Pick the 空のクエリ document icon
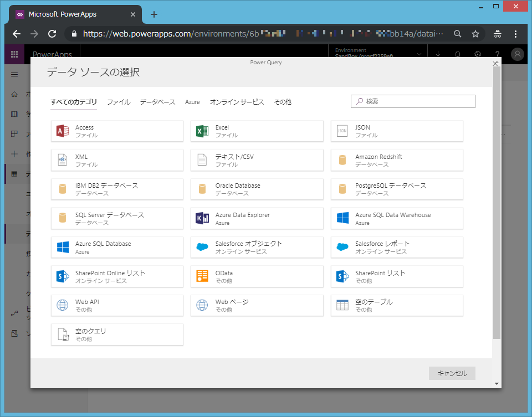The height and width of the screenshot is (417, 532). [63, 334]
